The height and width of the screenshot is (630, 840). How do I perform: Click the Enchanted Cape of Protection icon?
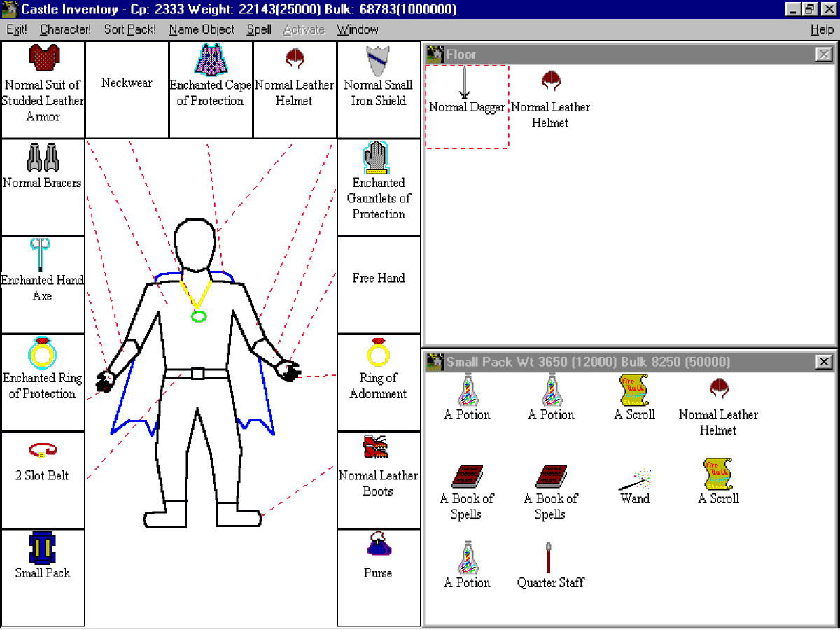211,59
